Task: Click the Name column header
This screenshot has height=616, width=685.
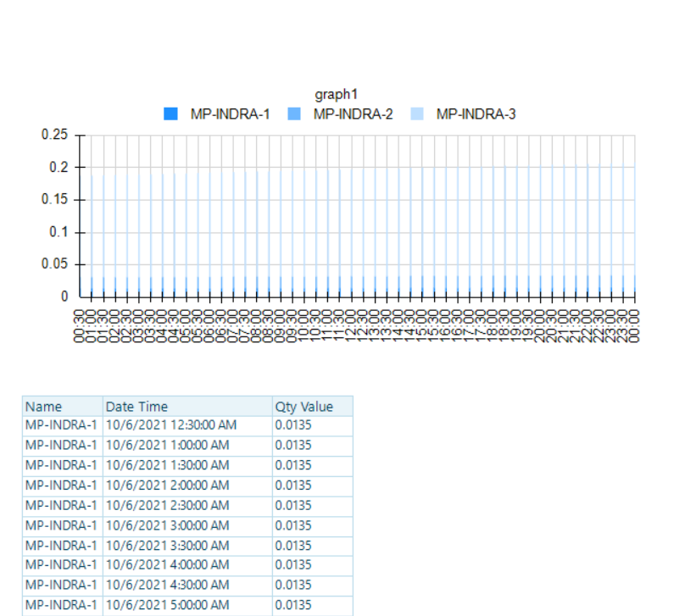Action: [x=63, y=407]
